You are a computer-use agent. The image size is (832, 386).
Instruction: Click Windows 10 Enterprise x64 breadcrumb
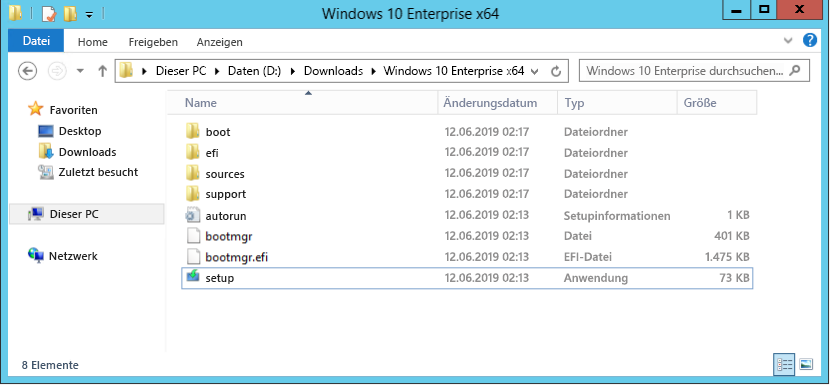click(454, 71)
